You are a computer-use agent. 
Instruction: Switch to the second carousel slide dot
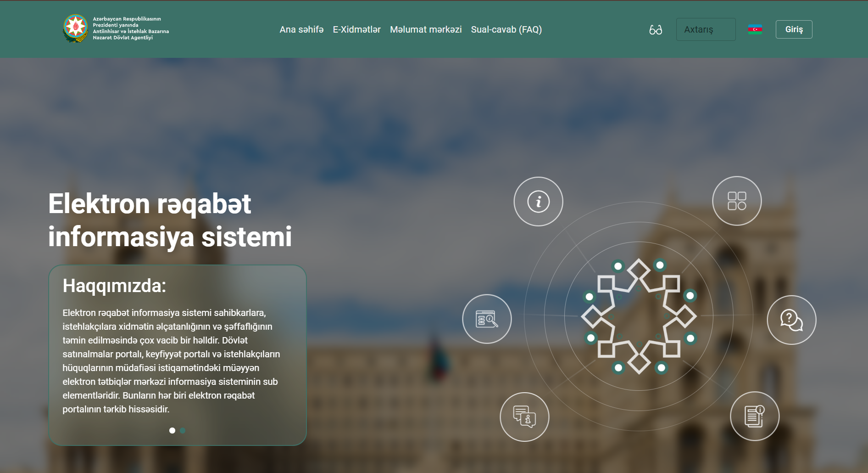click(x=183, y=431)
